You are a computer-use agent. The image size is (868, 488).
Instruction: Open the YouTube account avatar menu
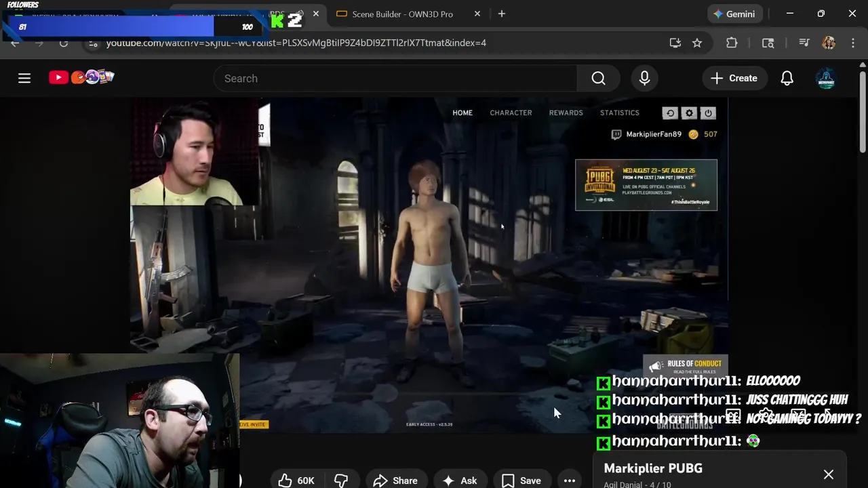coord(826,78)
